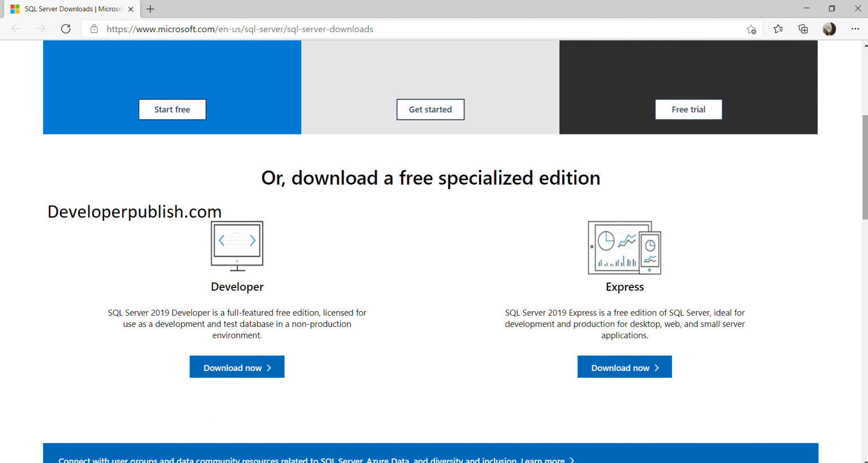Click the Get started button
This screenshot has height=463, width=868.
pos(430,109)
